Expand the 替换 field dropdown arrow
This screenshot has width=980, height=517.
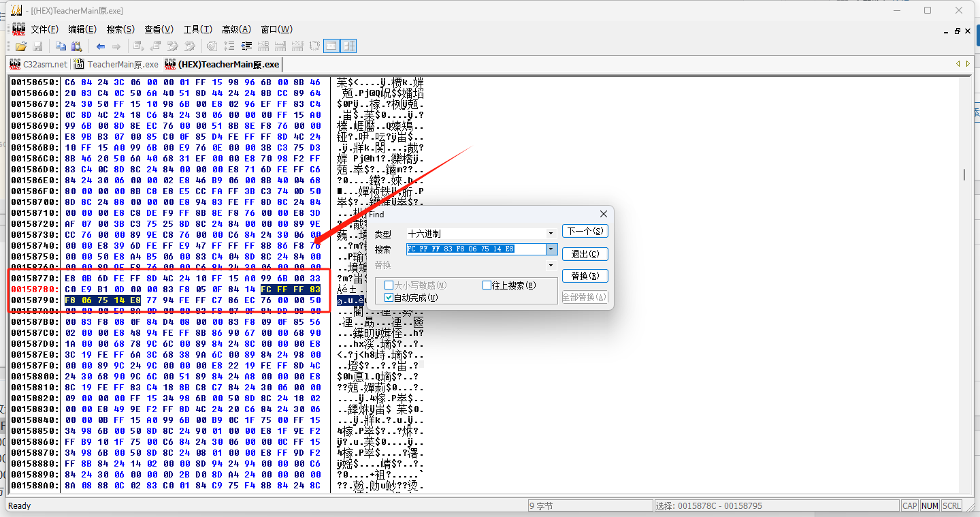(551, 265)
